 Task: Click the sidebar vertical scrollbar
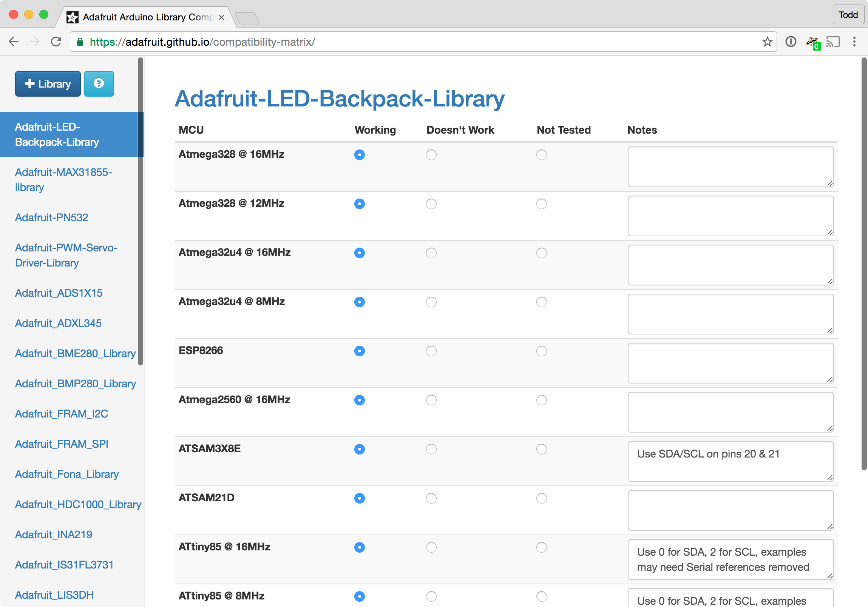pyautogui.click(x=141, y=211)
